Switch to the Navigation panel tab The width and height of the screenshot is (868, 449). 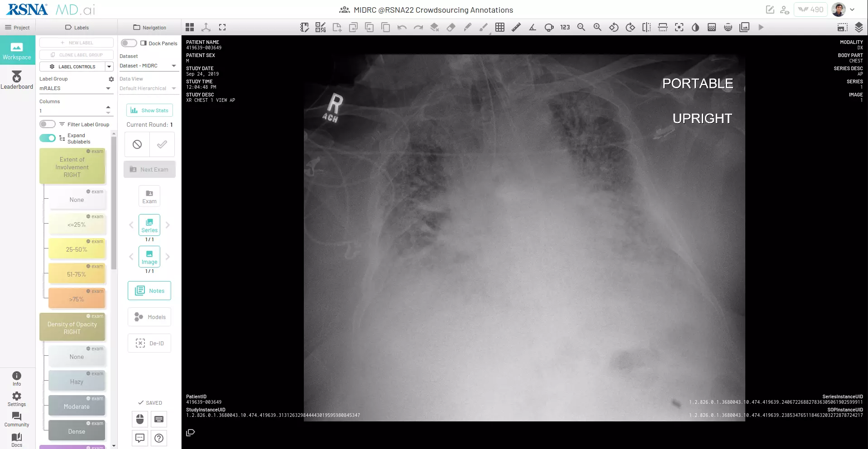click(x=149, y=28)
